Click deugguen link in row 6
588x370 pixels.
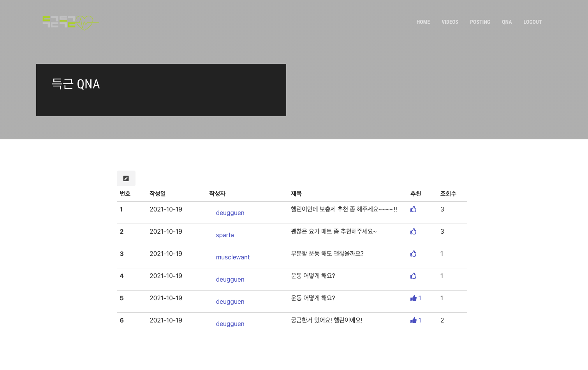coord(230,324)
